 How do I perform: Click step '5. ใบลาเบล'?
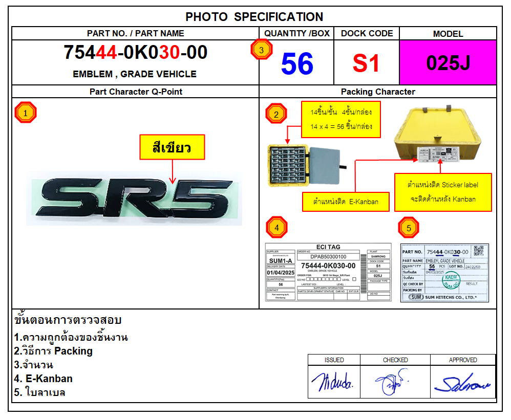40,392
